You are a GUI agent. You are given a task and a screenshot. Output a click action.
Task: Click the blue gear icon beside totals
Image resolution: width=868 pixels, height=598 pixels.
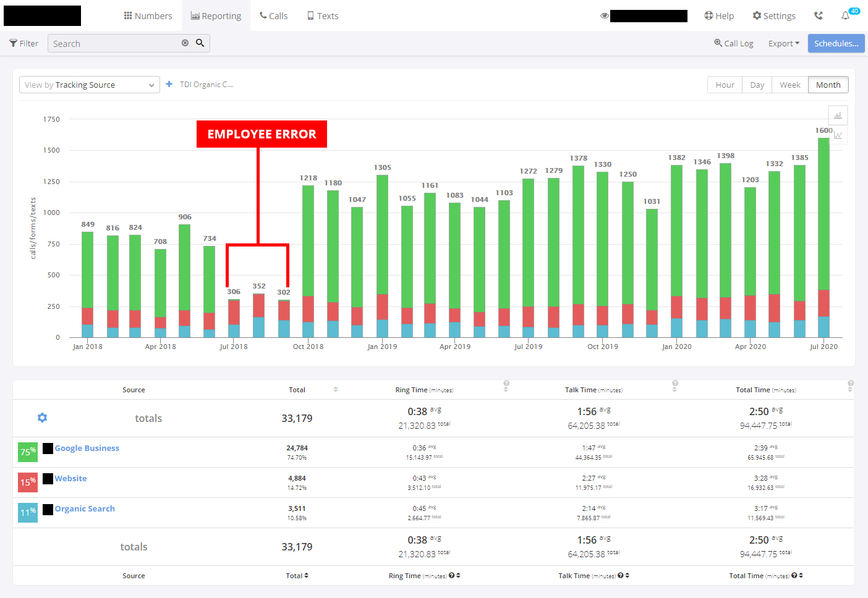click(x=42, y=418)
